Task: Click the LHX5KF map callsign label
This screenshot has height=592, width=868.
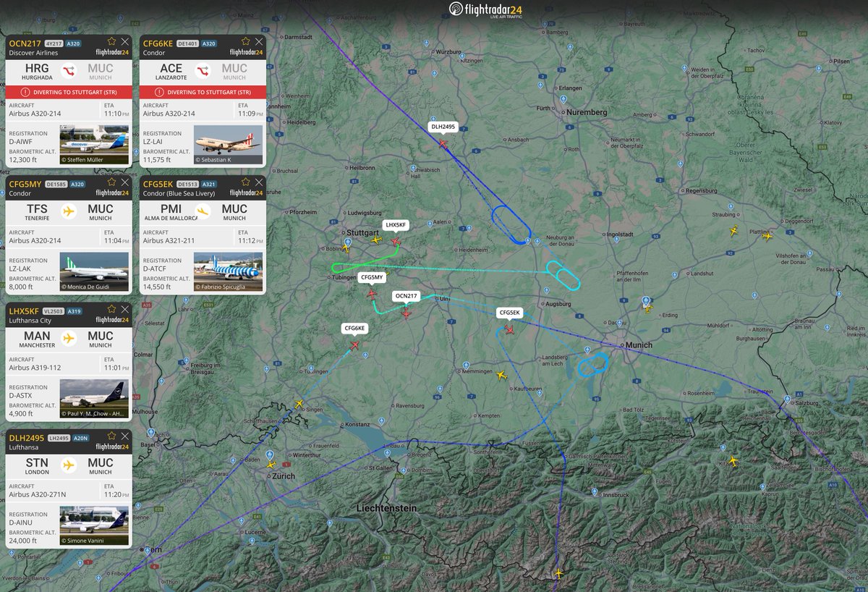Action: pos(396,225)
